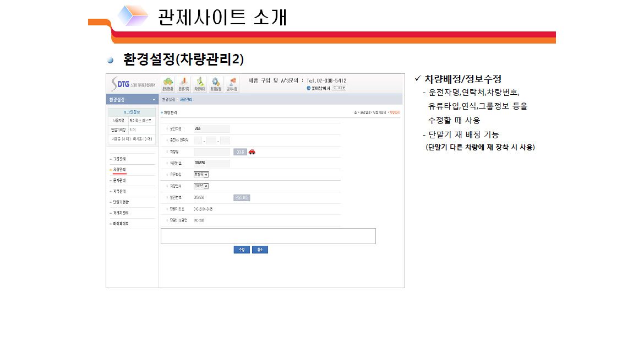Open the 차량제어 toolbar icon
This screenshot has width=644, height=351.
[200, 83]
